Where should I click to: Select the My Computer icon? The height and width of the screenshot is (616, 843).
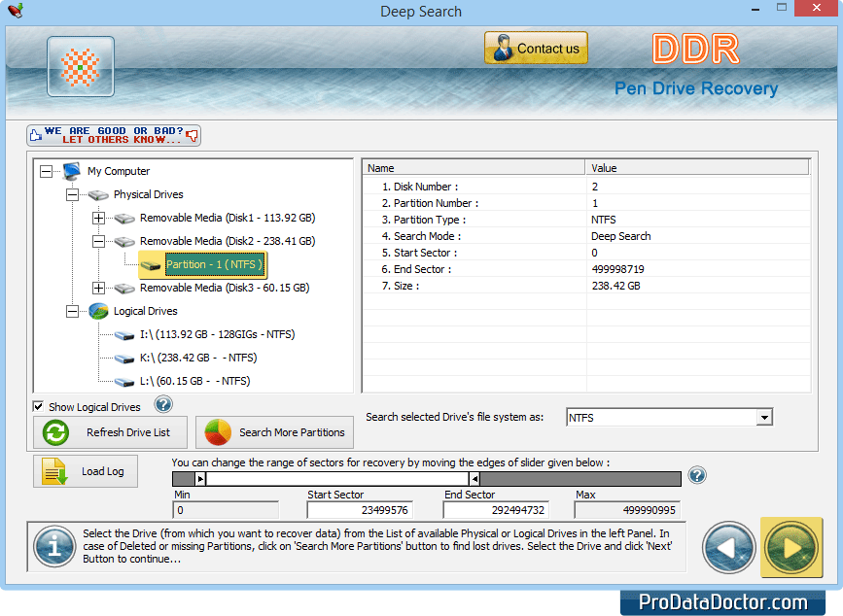tap(72, 171)
